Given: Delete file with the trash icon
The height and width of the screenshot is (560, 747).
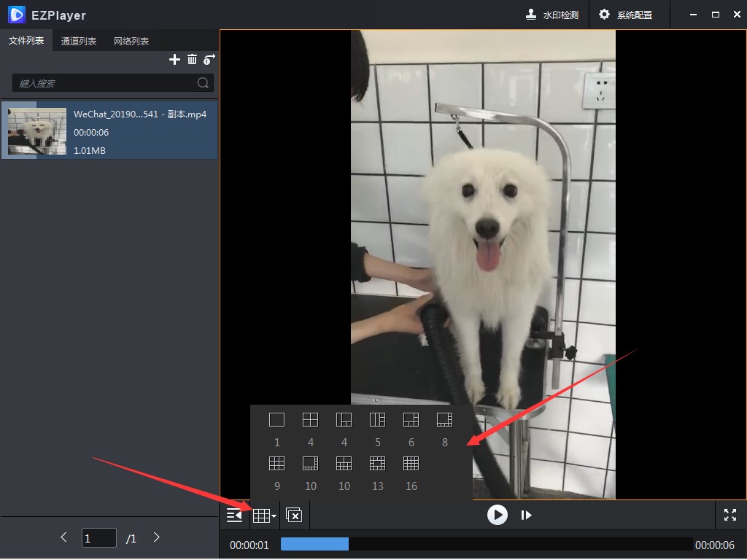Looking at the screenshot, I should point(192,60).
